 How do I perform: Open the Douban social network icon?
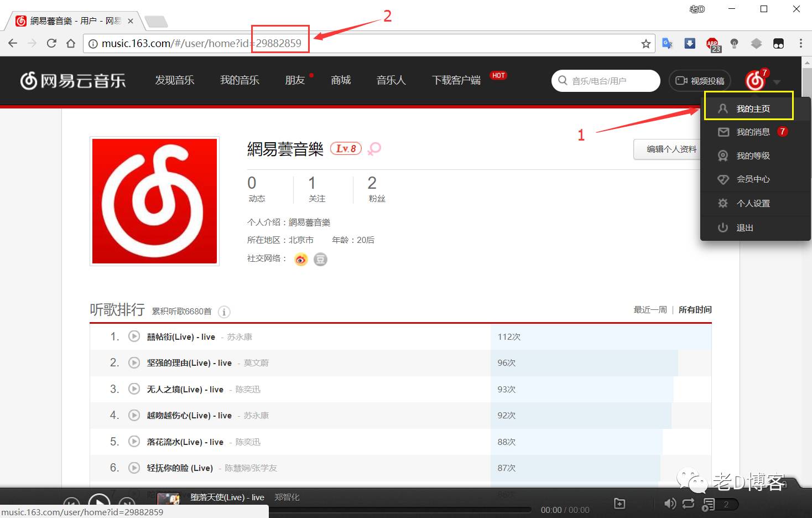point(321,259)
